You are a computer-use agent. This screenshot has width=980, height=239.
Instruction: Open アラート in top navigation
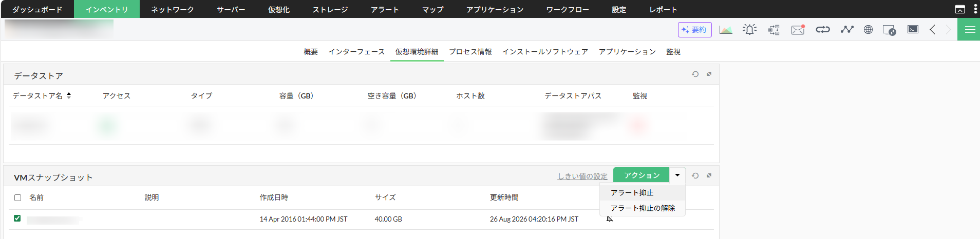click(x=385, y=9)
